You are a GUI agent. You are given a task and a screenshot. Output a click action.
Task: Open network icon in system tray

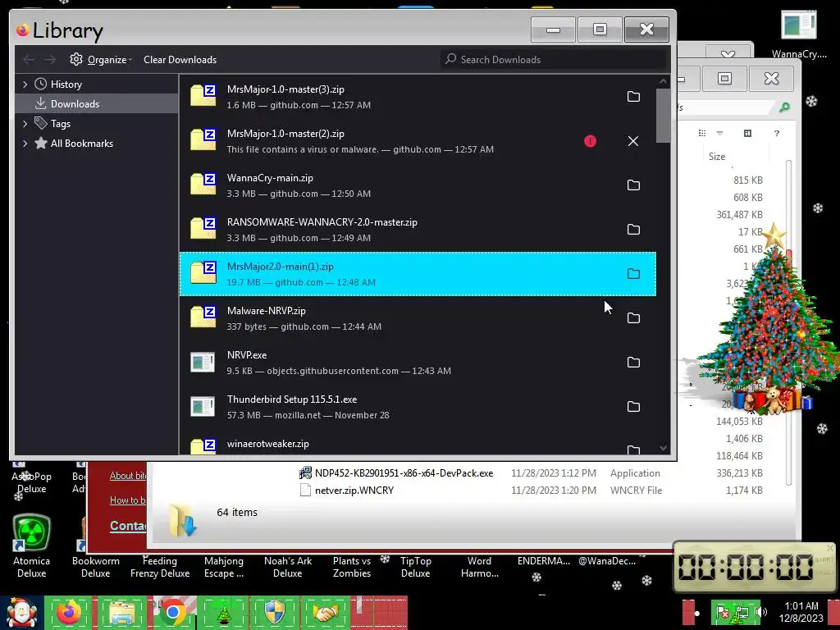coord(742,612)
